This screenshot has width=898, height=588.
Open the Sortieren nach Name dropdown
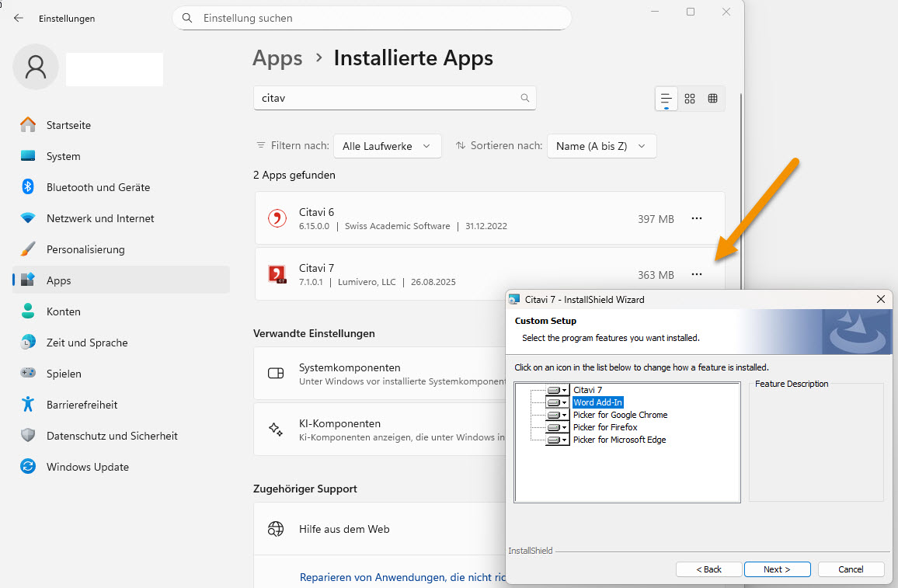(x=601, y=146)
